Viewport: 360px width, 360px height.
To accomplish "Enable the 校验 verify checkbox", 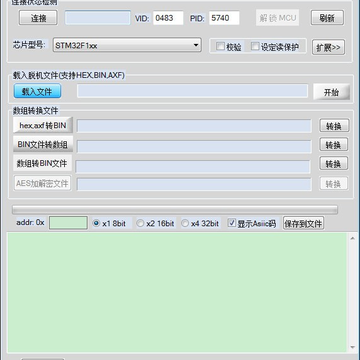I will (220, 46).
